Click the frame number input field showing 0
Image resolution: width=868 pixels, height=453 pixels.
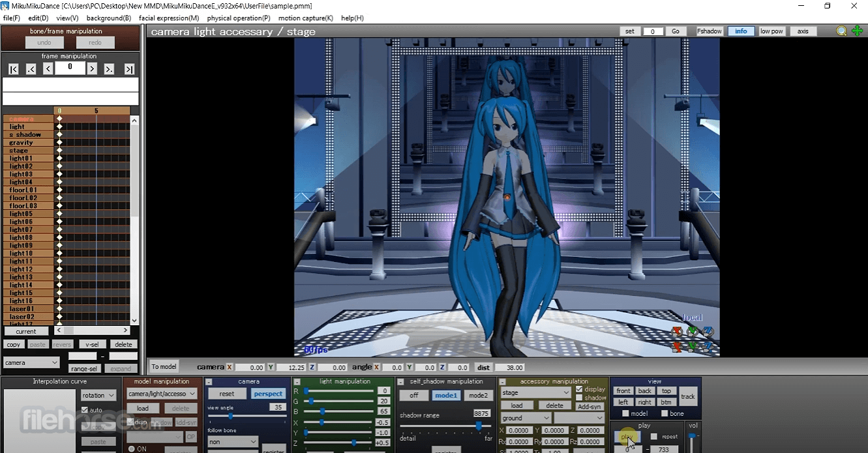70,68
